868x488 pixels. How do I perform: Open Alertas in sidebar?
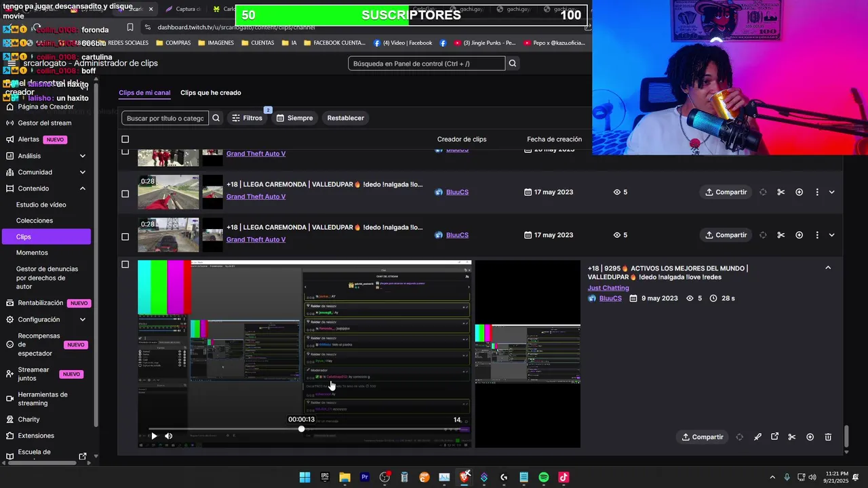tap(28, 140)
